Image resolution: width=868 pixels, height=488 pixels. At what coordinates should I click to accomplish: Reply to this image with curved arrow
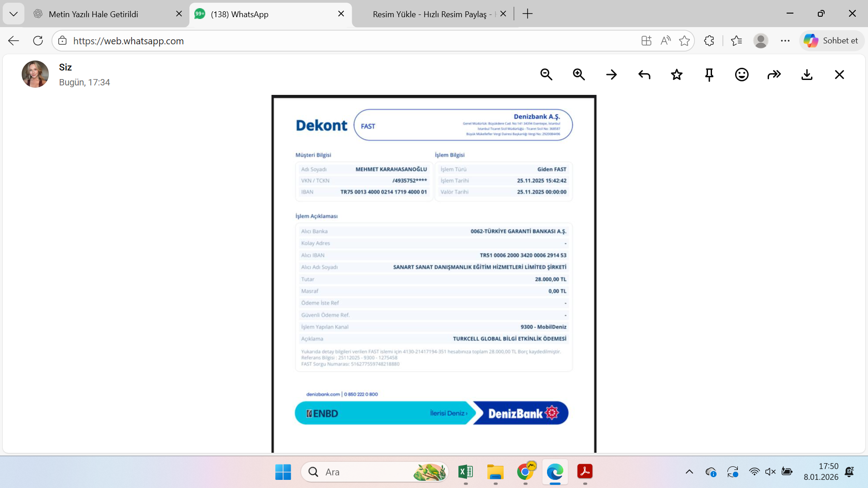[x=644, y=75]
